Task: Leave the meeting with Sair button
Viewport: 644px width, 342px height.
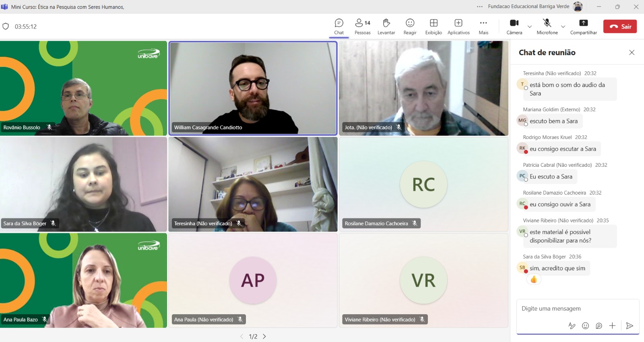Action: [620, 27]
